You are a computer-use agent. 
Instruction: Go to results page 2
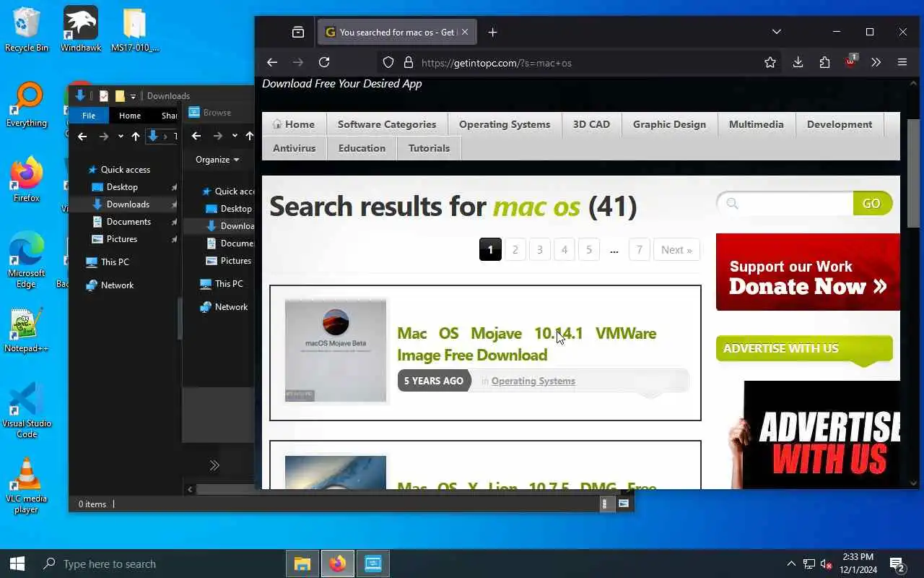tap(515, 250)
